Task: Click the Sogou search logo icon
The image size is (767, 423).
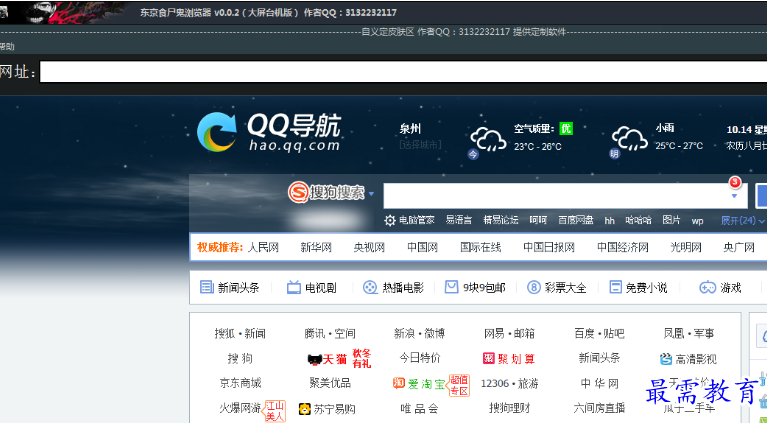Action: pyautogui.click(x=298, y=193)
